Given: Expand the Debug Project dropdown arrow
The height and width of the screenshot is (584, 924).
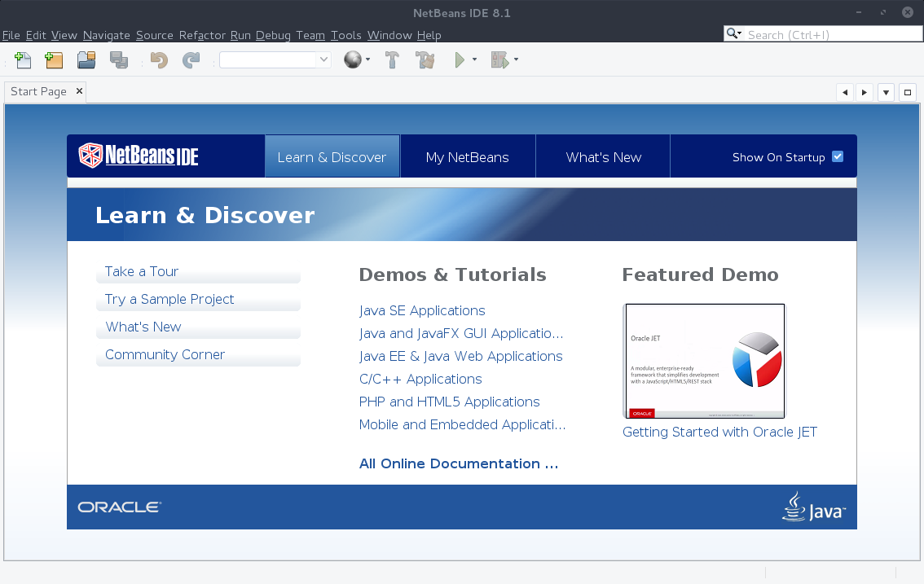Looking at the screenshot, I should [x=517, y=59].
